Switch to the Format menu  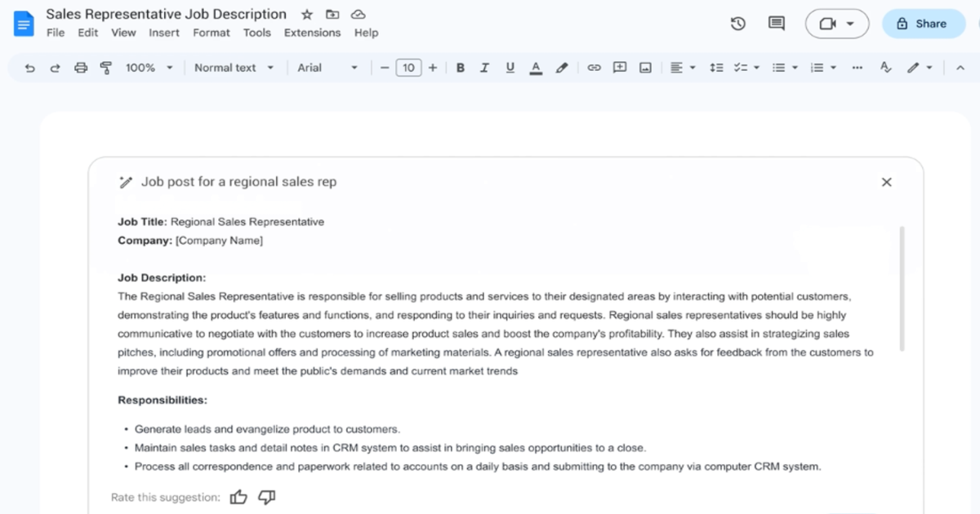coord(212,33)
